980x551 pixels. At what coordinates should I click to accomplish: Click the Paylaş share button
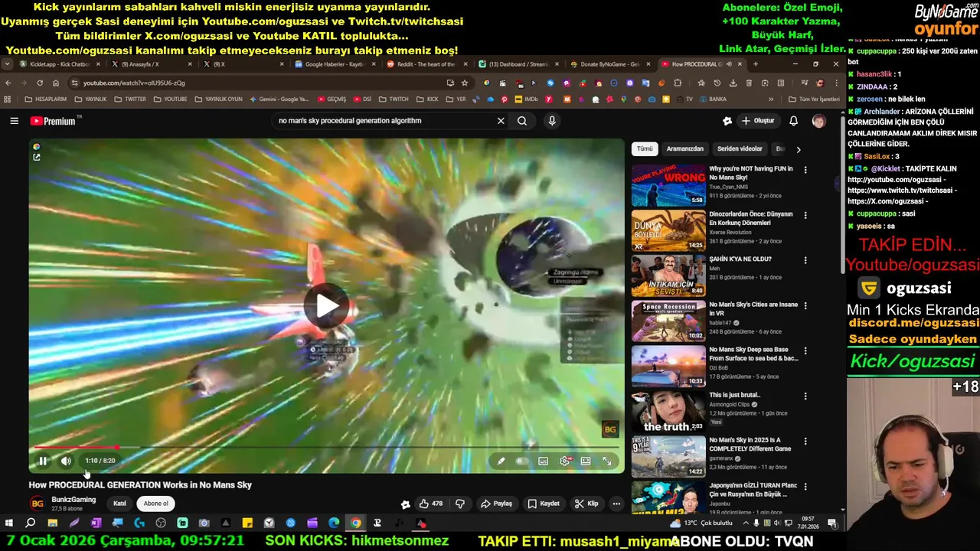click(496, 504)
